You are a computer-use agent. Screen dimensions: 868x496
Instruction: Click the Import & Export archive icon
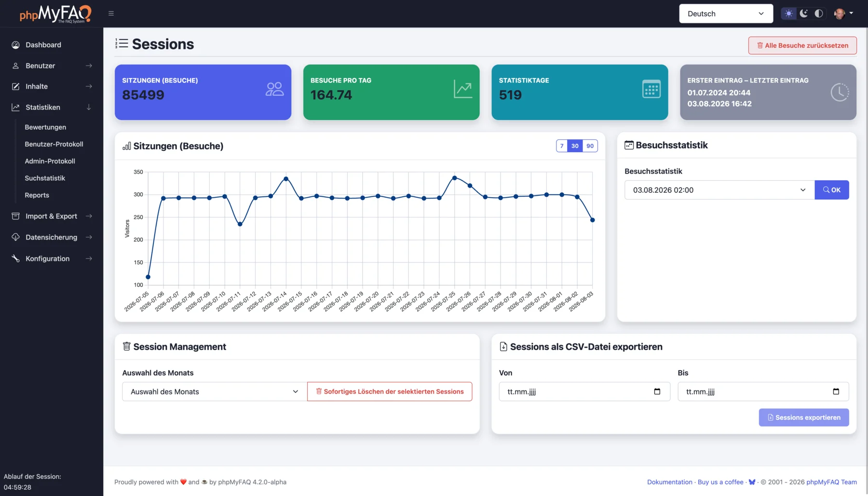click(15, 216)
